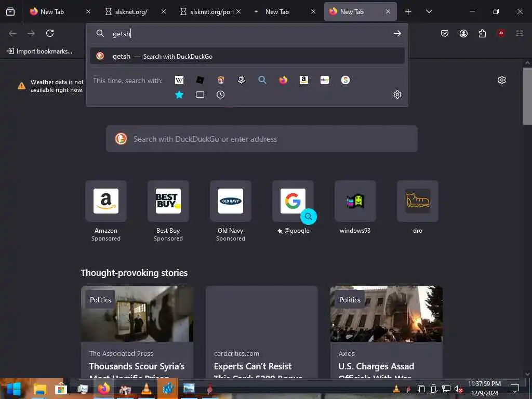The image size is (532, 399).
Task: Open the Firefox account icon
Action: pos(463,33)
